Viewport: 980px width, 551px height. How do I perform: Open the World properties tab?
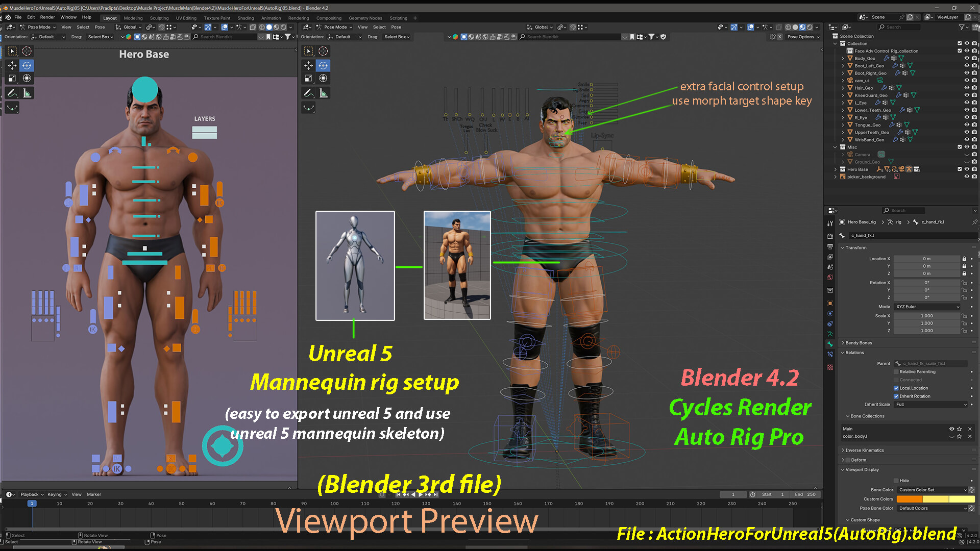830,278
